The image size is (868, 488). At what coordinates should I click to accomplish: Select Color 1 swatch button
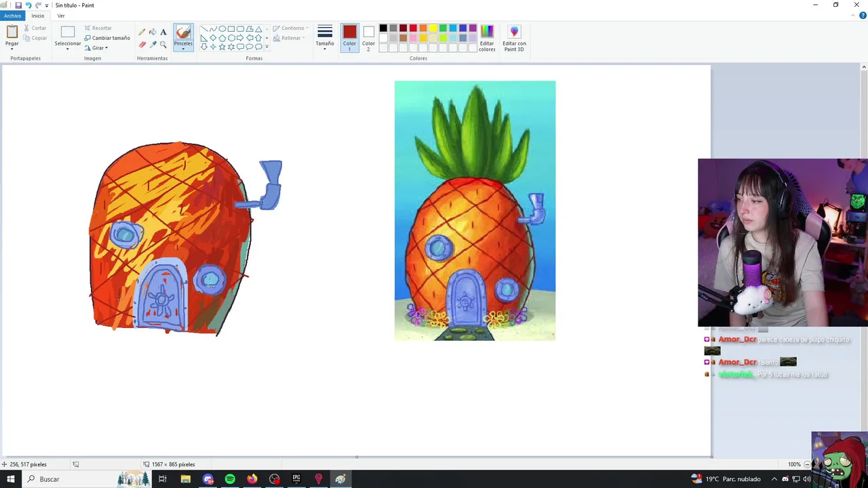[x=349, y=39]
